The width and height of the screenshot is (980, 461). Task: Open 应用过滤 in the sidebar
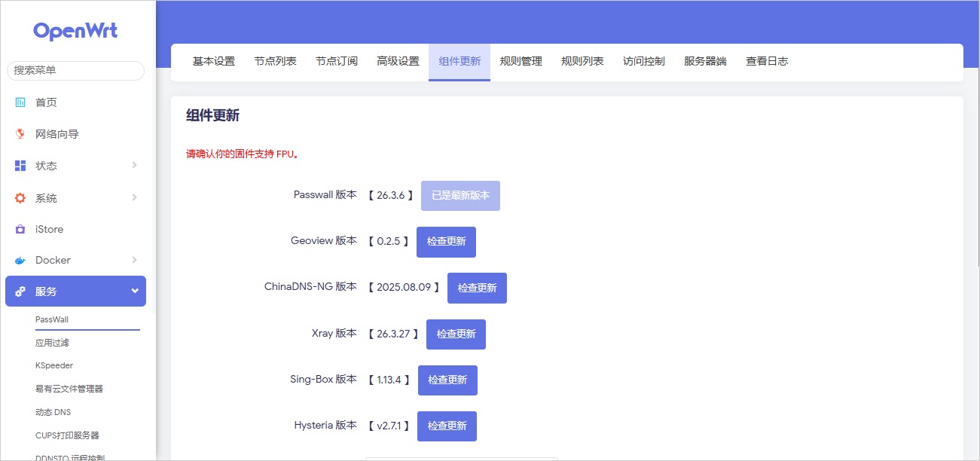(52, 343)
